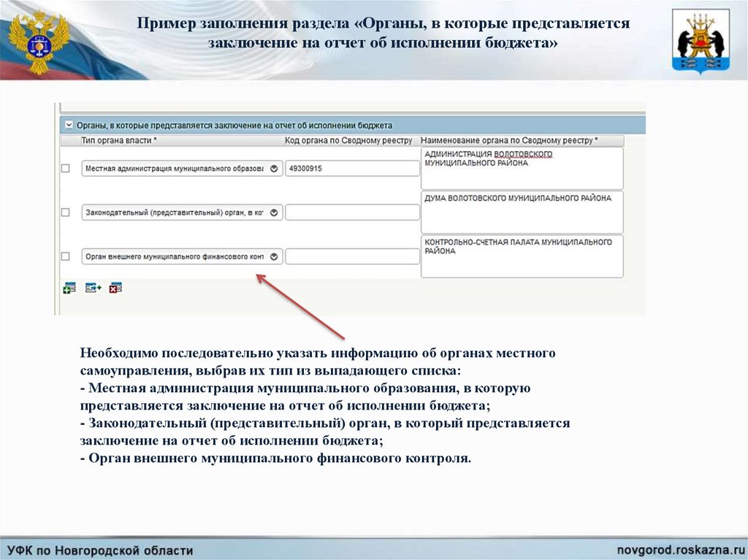Click the insert copied row icon with blue arrow
748x560 pixels.
coord(93,288)
